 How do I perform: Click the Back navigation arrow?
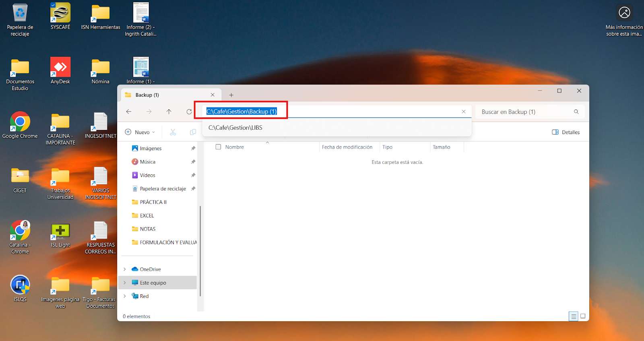coord(129,112)
